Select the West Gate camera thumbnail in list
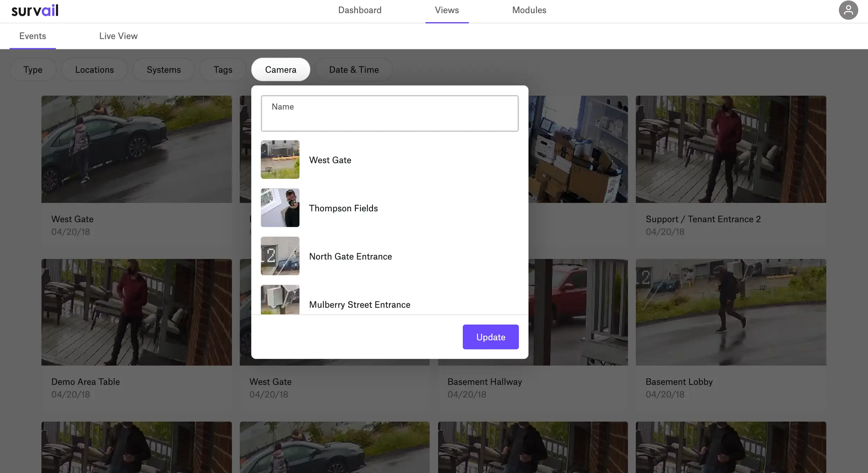 280,160
